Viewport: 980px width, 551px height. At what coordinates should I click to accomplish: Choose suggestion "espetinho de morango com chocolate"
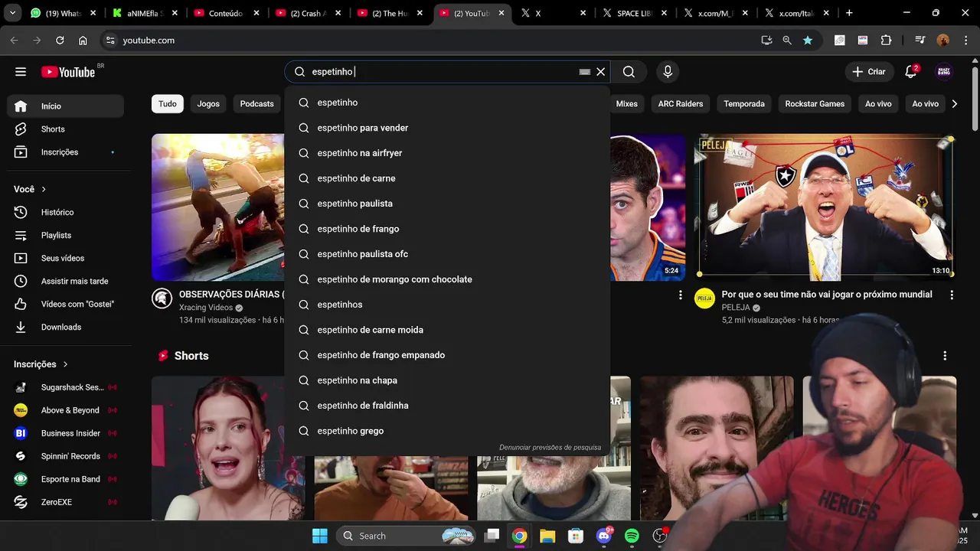[x=447, y=279]
